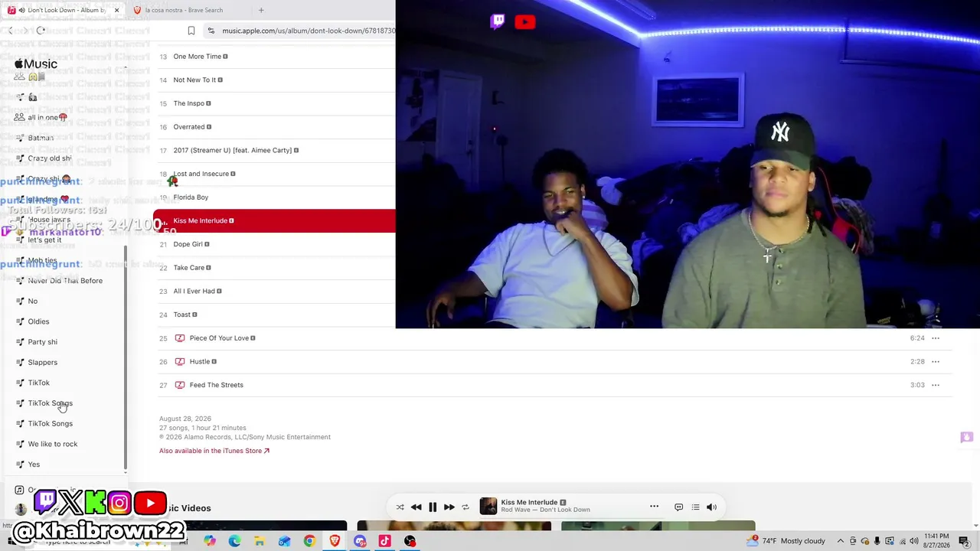Reload the page
Screen dimensions: 980x551
[x=41, y=31]
